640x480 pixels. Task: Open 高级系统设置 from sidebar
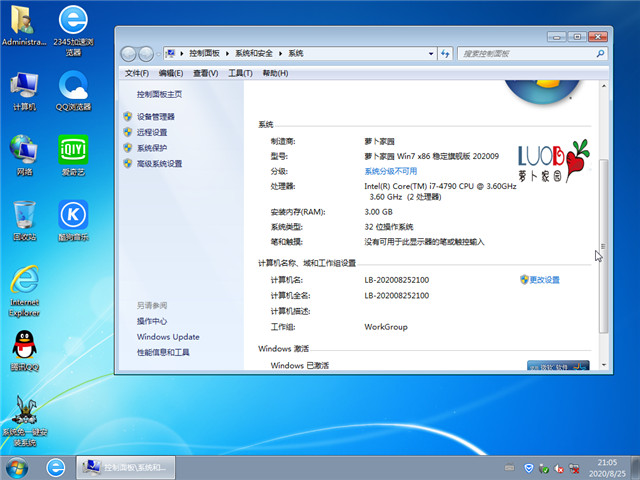tap(159, 164)
